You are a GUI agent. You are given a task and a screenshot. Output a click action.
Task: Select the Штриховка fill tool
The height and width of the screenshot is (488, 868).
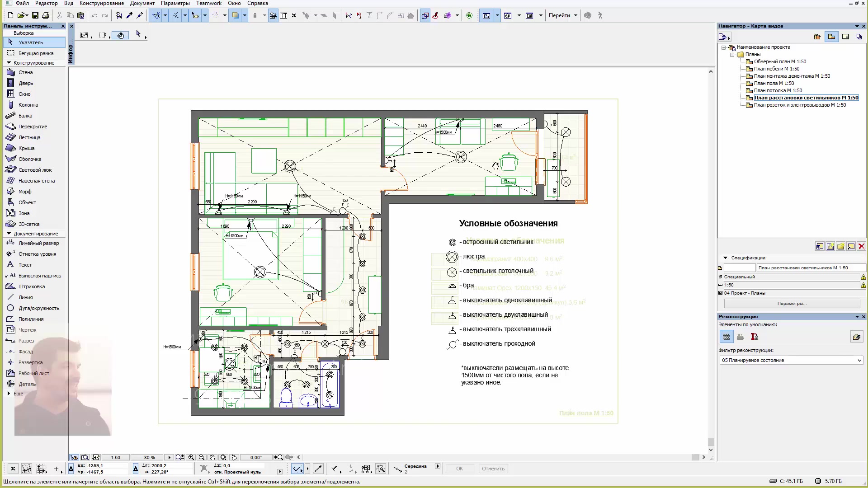(34, 286)
